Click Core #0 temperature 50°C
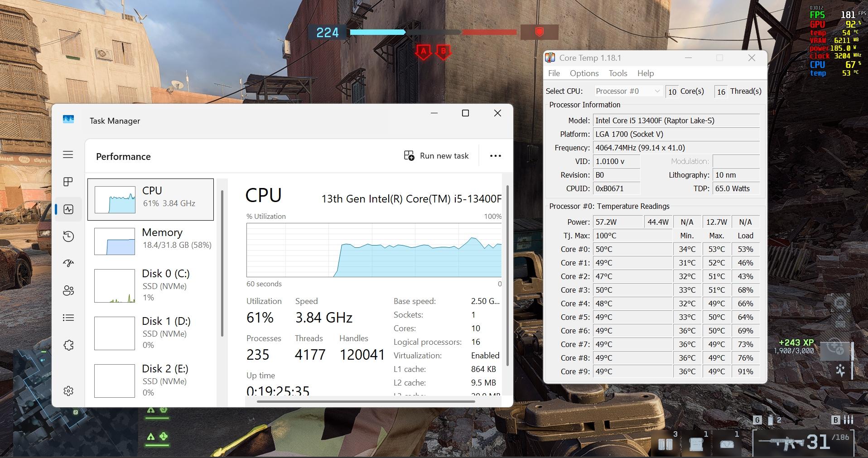 coord(633,249)
